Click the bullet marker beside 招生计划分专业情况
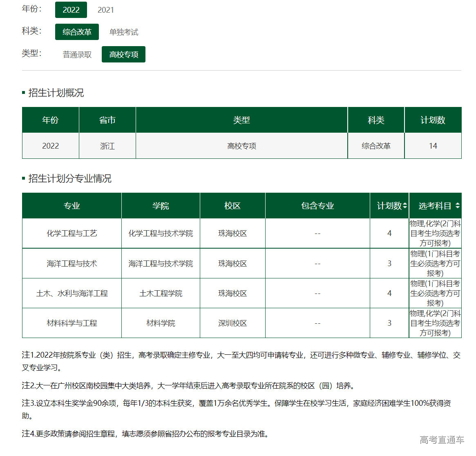Screen dimensions: 476x456 tap(23, 178)
